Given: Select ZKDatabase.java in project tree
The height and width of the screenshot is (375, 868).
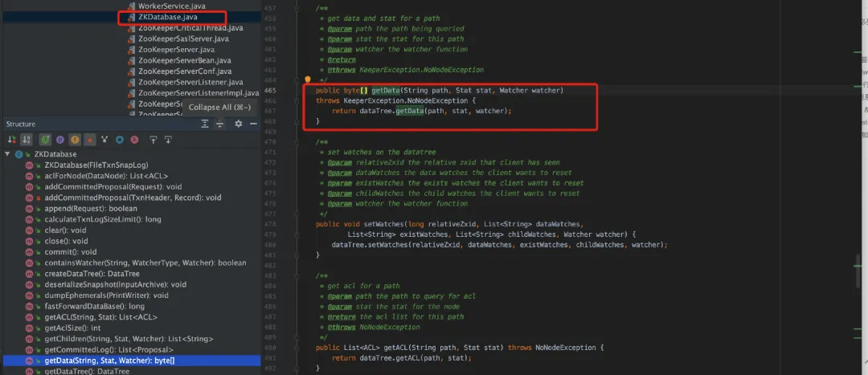Looking at the screenshot, I should coord(168,17).
